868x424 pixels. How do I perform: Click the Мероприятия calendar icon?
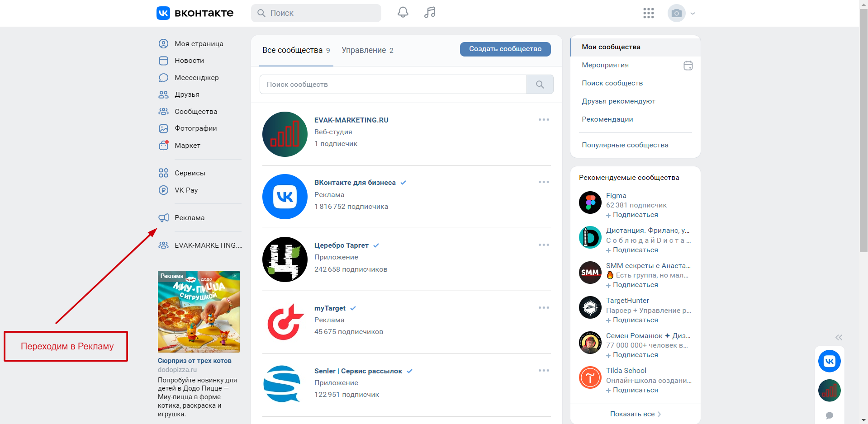[688, 66]
